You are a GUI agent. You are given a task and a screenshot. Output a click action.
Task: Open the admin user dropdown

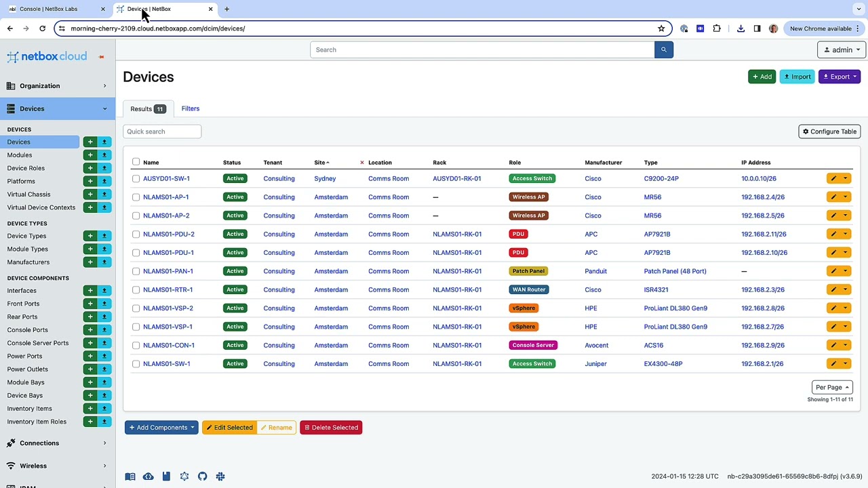tap(842, 49)
